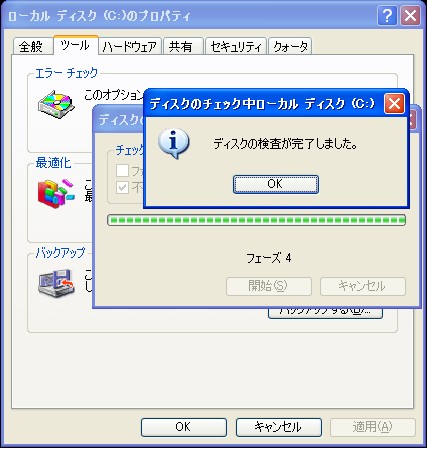Toggle the checked bad sector recovery checkbox
The height and width of the screenshot is (449, 428).
coord(122,187)
